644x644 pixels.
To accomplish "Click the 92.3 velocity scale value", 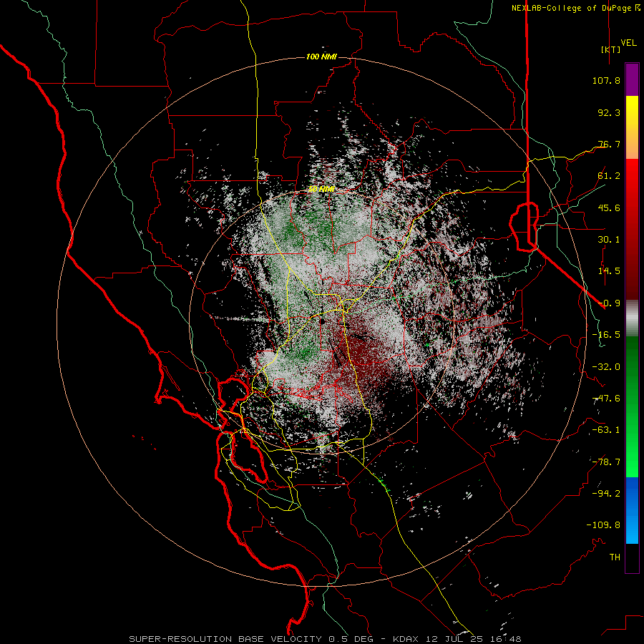I will (609, 112).
